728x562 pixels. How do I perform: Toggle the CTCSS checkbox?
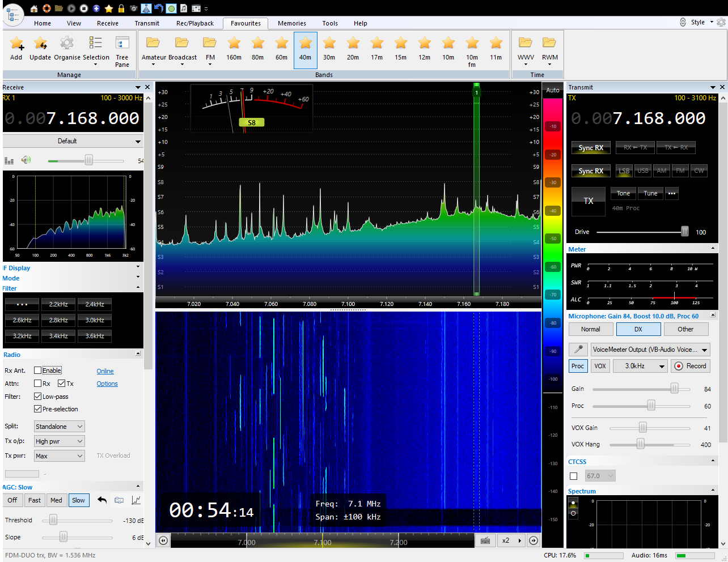tap(574, 476)
